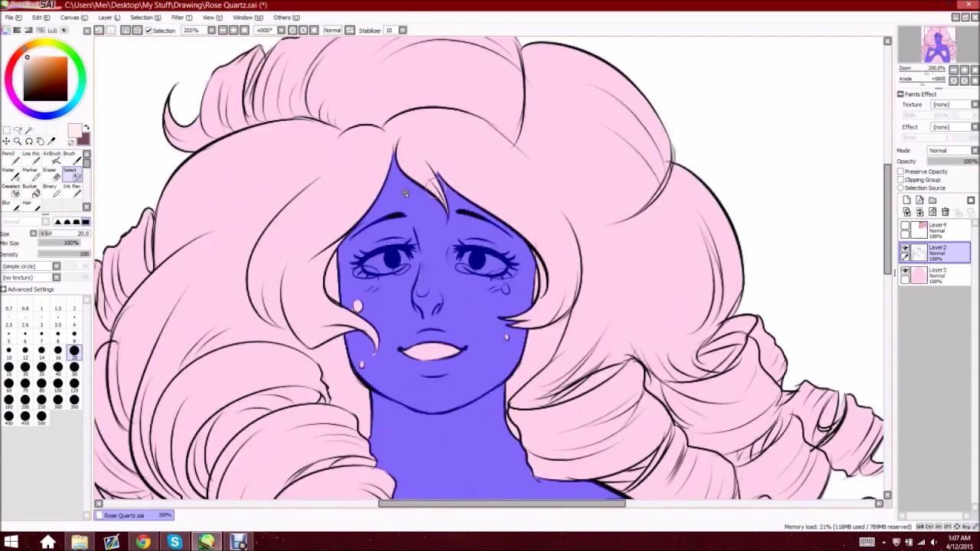Click the navigator canvas thumbnail

939,45
